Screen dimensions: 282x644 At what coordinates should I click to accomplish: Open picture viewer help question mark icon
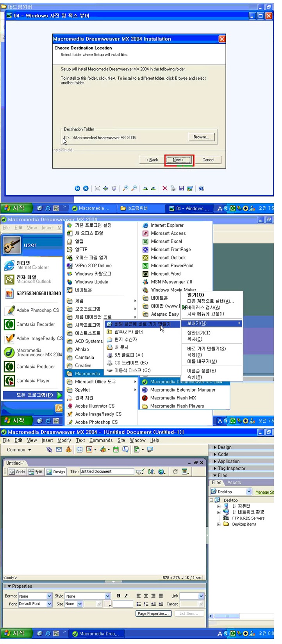[202, 188]
